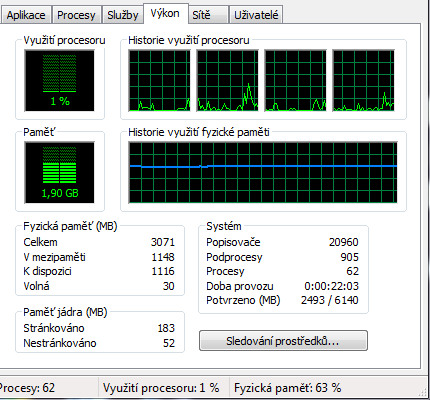Viewport: 430px width, 400px height.
Task: Click Využití procesoru: 1 % in status bar
Action: pyautogui.click(x=161, y=388)
